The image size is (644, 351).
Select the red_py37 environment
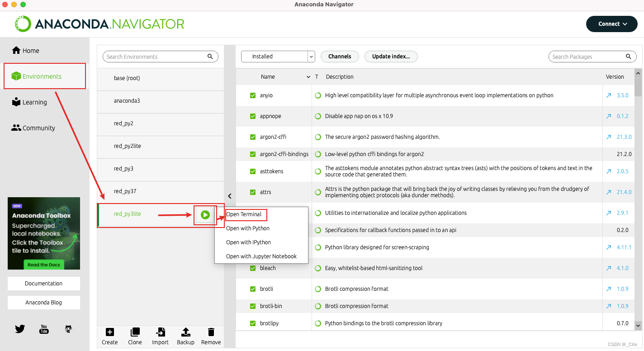tap(161, 191)
